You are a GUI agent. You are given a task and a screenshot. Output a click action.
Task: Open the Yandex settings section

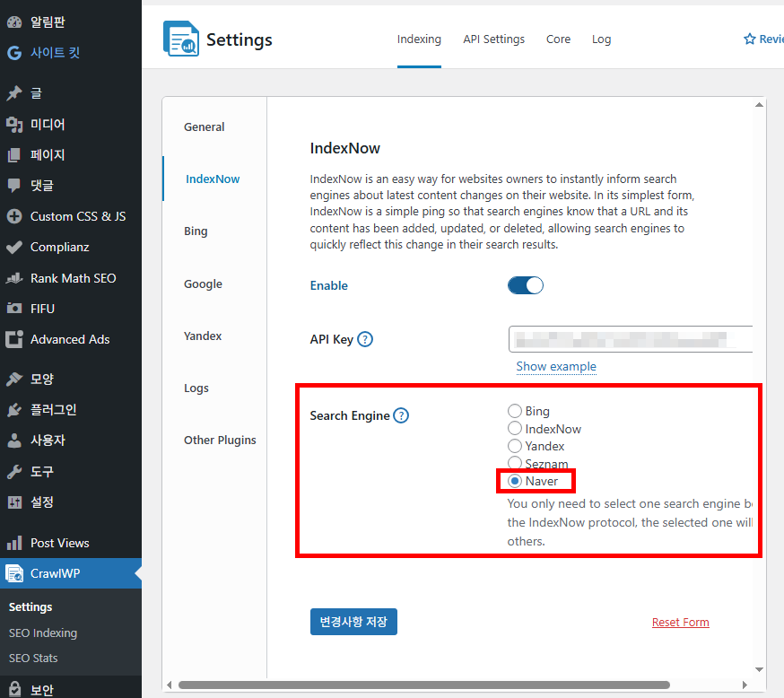pos(203,336)
